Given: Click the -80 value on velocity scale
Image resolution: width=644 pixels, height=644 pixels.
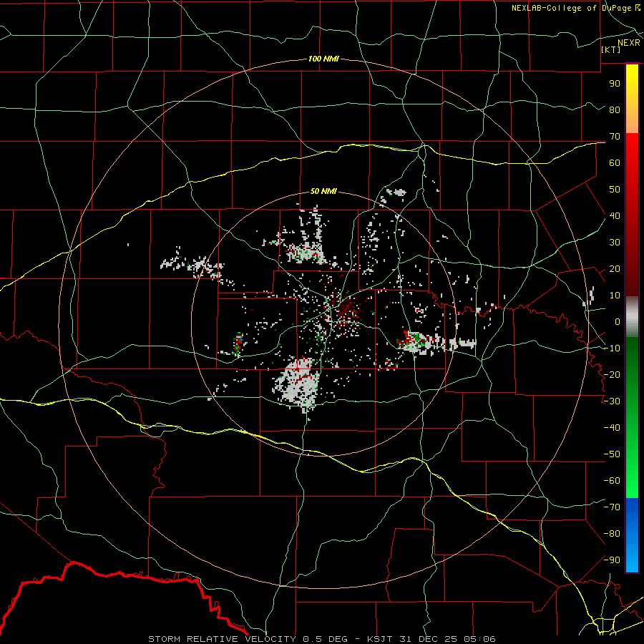Looking at the screenshot, I should click(x=612, y=534).
